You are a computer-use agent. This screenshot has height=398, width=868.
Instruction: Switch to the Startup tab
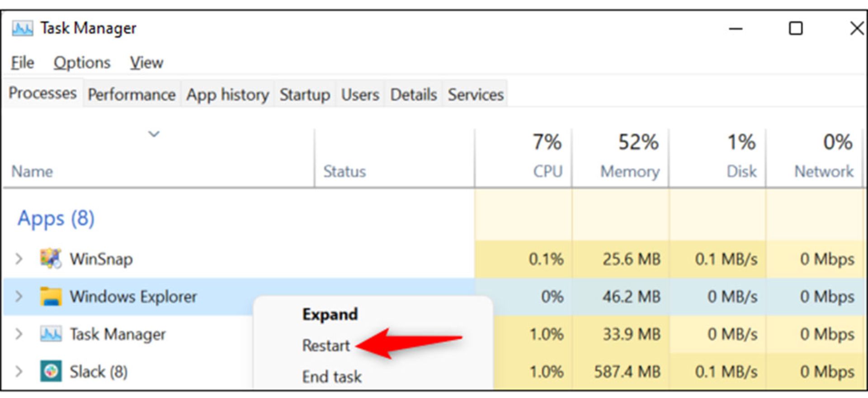(x=305, y=94)
